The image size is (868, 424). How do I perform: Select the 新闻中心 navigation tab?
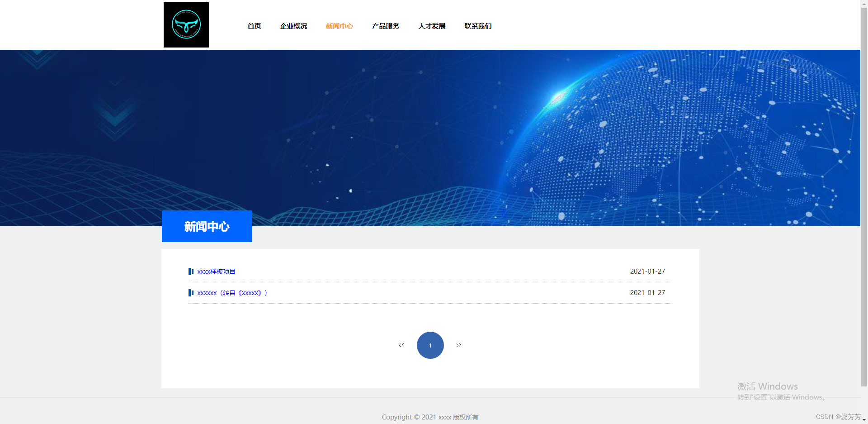[340, 26]
